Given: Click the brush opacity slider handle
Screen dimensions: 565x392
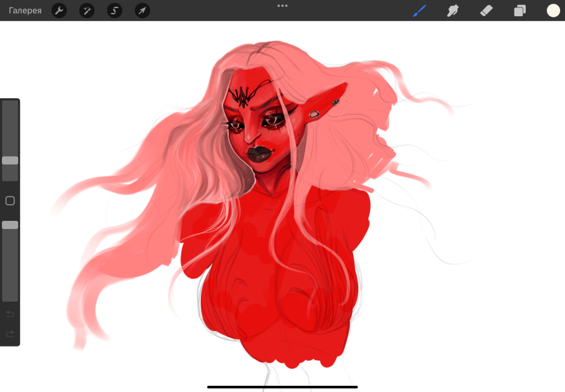Looking at the screenshot, I should 10,225.
